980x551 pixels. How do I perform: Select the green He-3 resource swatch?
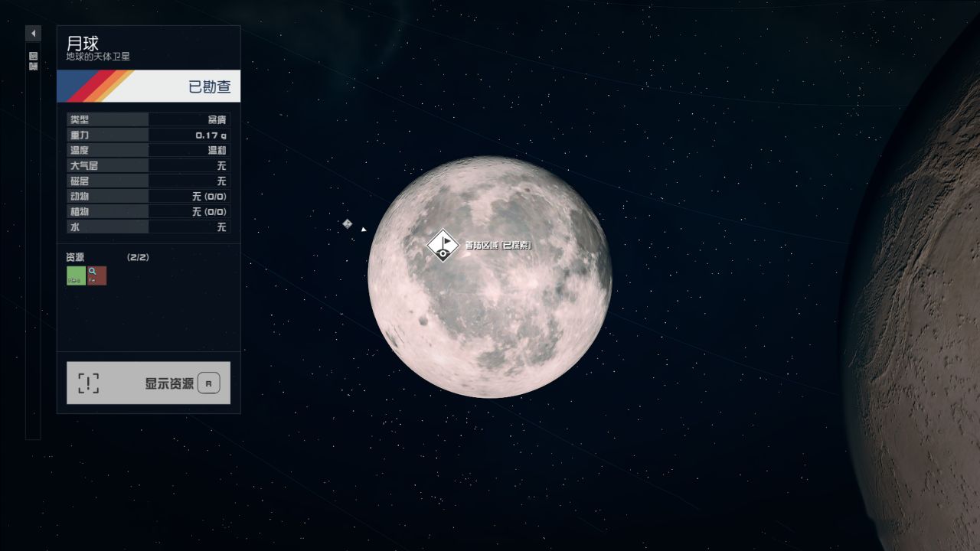point(76,275)
